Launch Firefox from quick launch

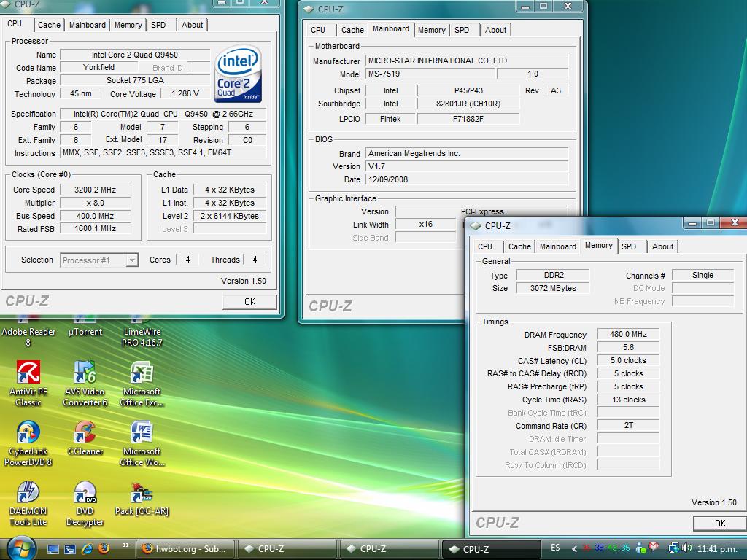104,549
